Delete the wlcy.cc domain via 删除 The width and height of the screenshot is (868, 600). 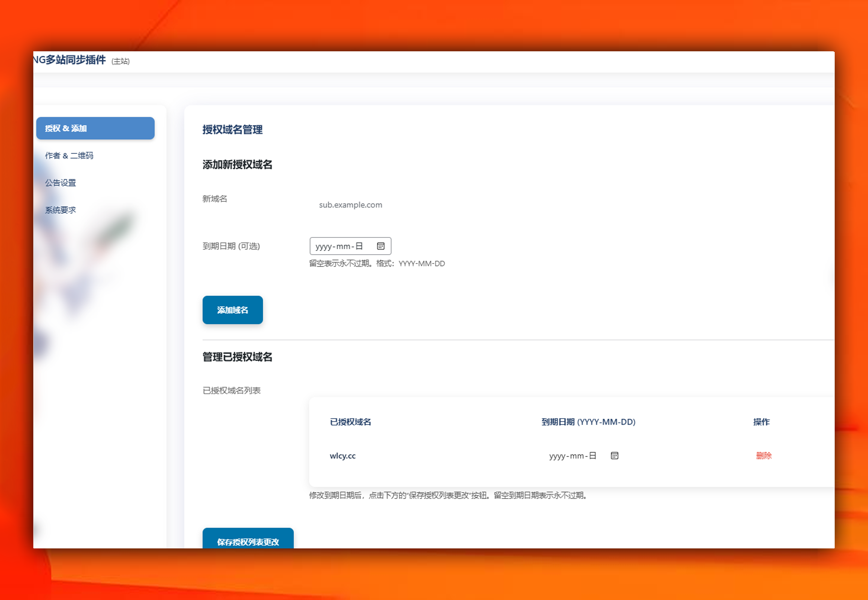(764, 456)
